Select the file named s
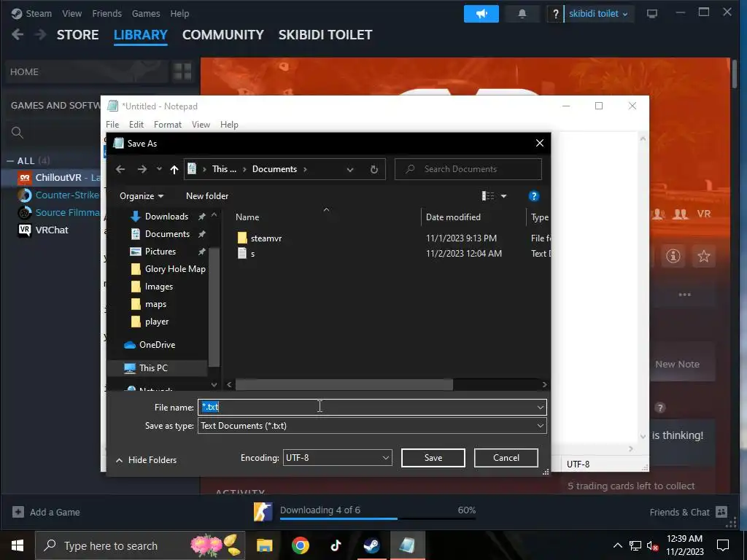This screenshot has width=747, height=560. point(247,254)
